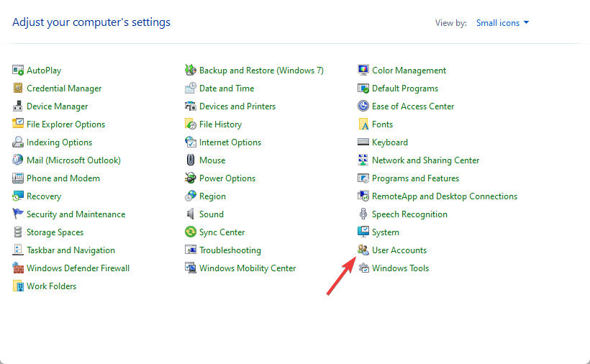Open the Speech Recognition link
The image size is (590, 364).
click(x=409, y=214)
